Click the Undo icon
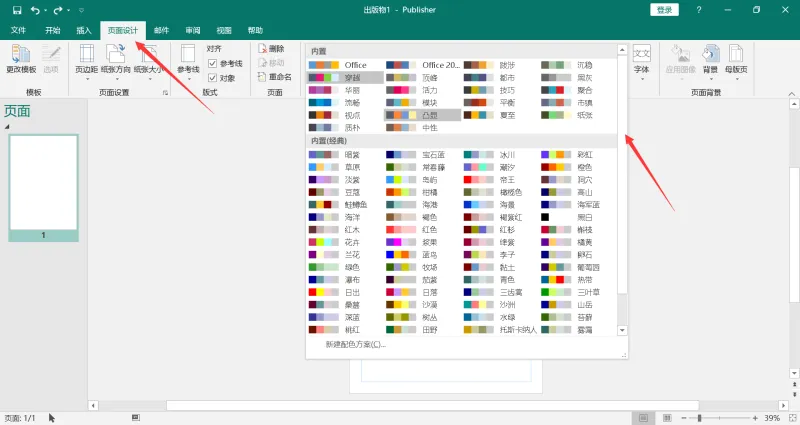Screen dimensions: 800x425 35,10
